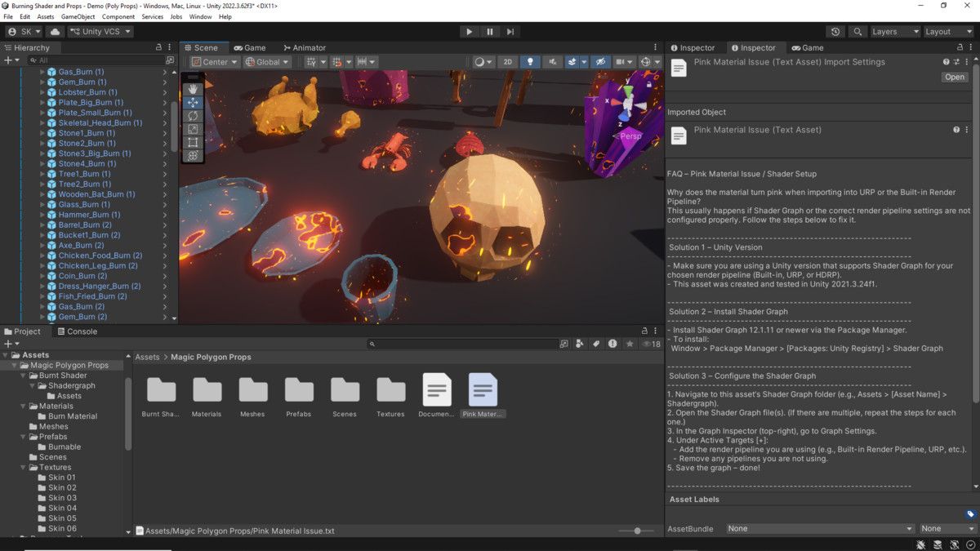Select the Hand view tool
The width and height of the screenshot is (980, 551).
(x=193, y=89)
